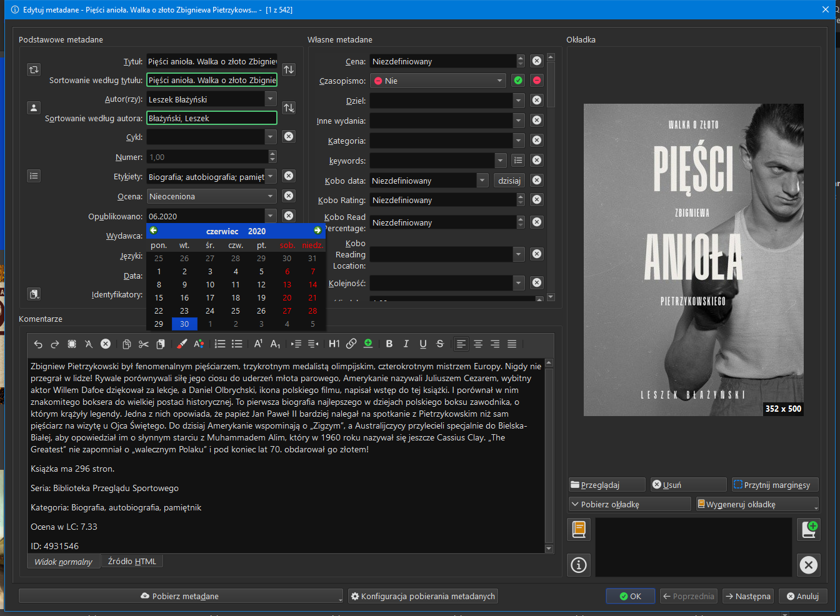Click the insert link icon in comments toolbar
Viewport: 840px width, 616px height.
coord(351,344)
